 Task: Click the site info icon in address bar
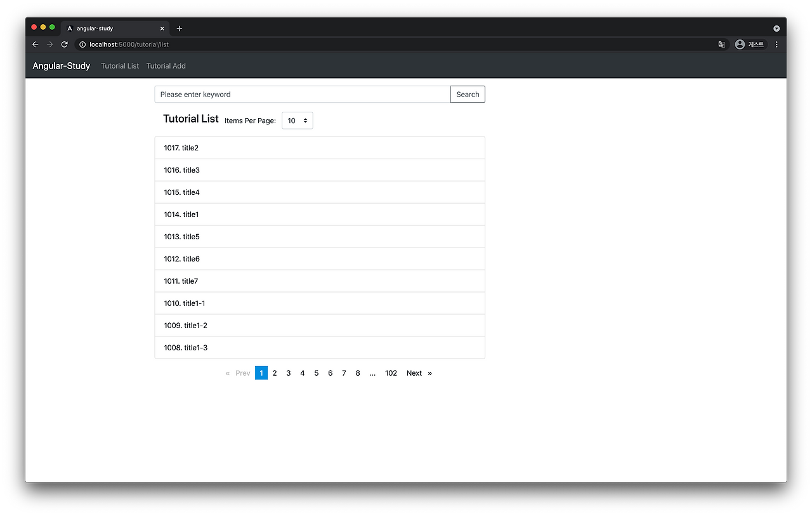[x=82, y=44]
